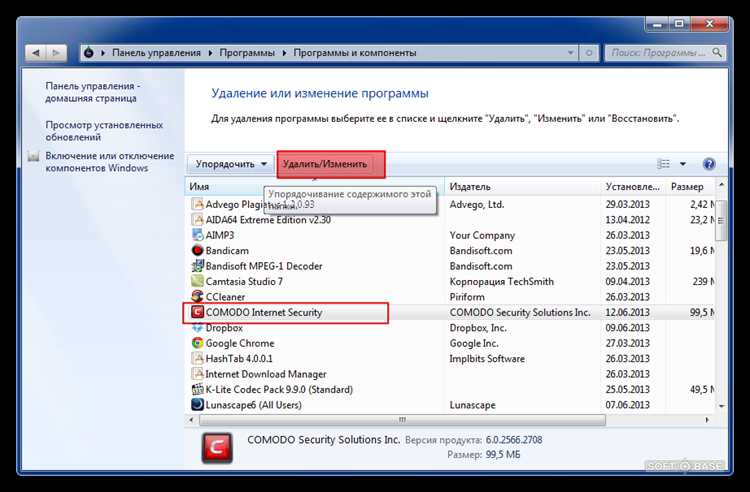Click the Camtasia Studio 7 icon

click(x=197, y=281)
